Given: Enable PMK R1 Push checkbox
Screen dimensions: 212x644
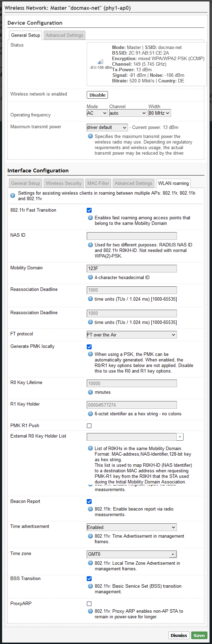Looking at the screenshot, I should pyautogui.click(x=89, y=426).
